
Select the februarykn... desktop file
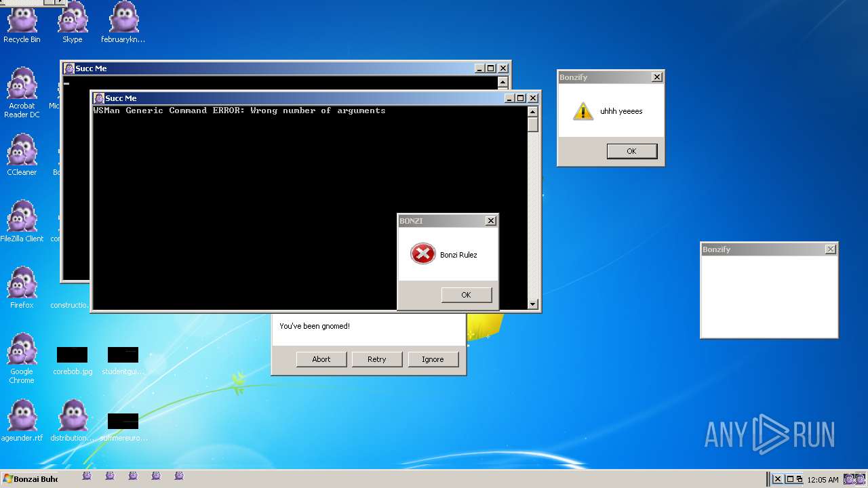click(123, 20)
